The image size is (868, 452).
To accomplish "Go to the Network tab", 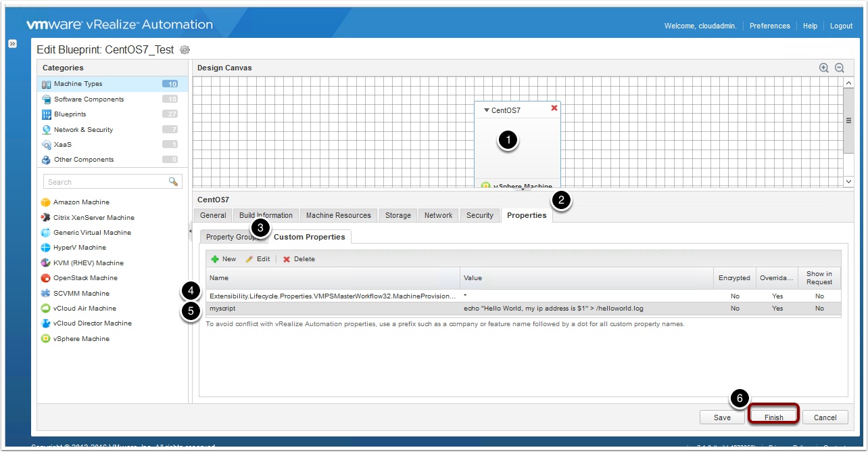I will [438, 215].
